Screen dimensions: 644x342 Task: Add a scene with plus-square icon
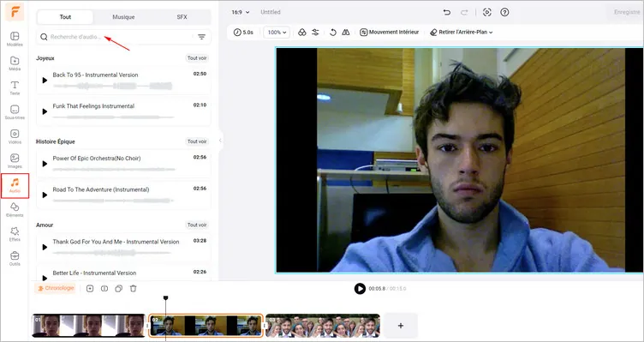[90, 289]
